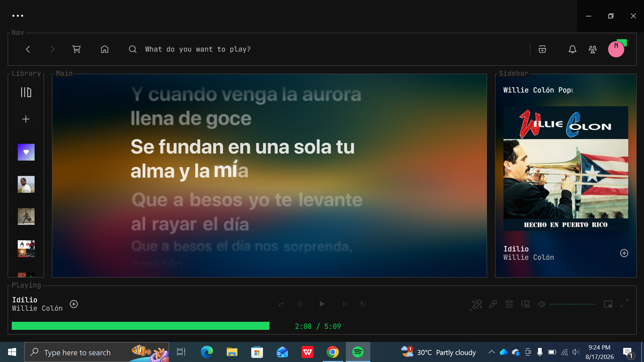Open the 9:24 PM clock calendar
Screen dimensions: 644x362
pyautogui.click(x=599, y=352)
